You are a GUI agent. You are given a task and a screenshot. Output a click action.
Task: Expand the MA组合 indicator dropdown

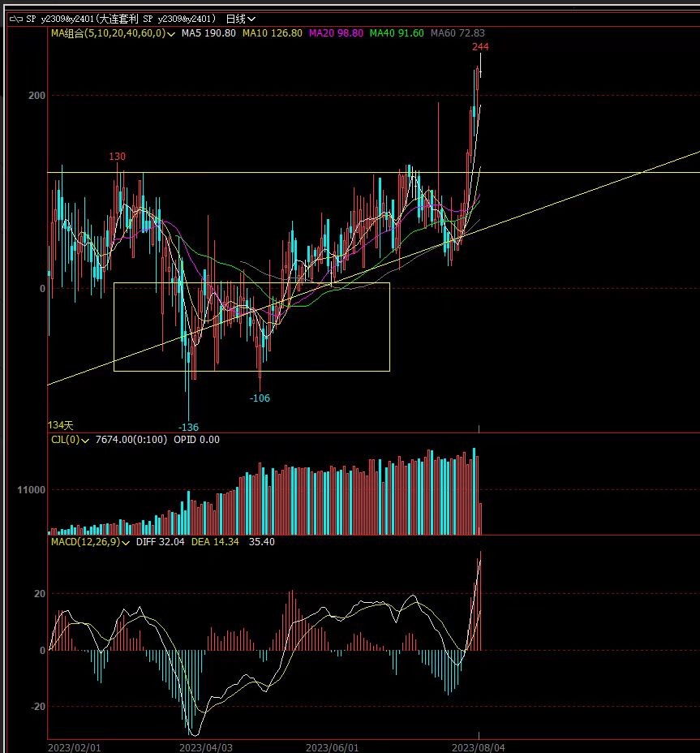171,33
